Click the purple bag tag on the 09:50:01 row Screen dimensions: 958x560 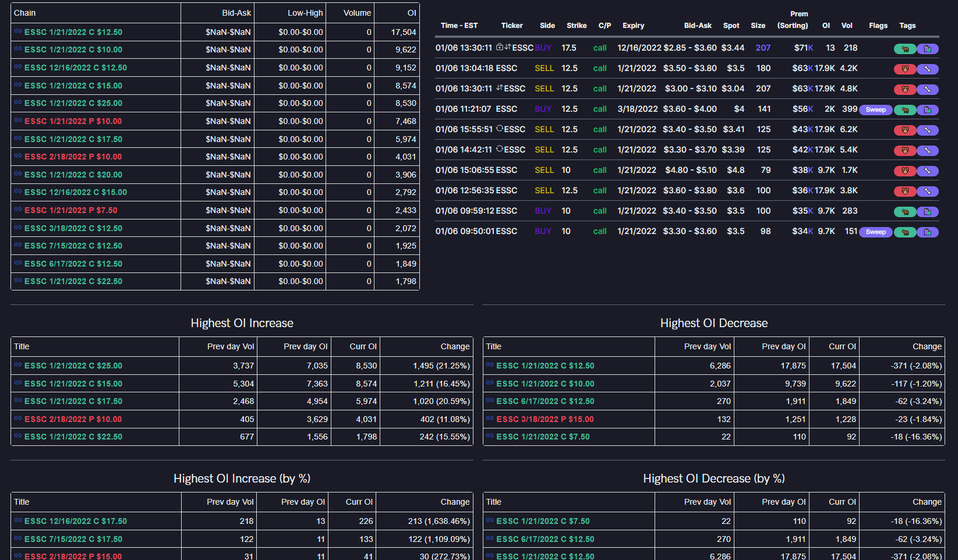[x=928, y=232]
